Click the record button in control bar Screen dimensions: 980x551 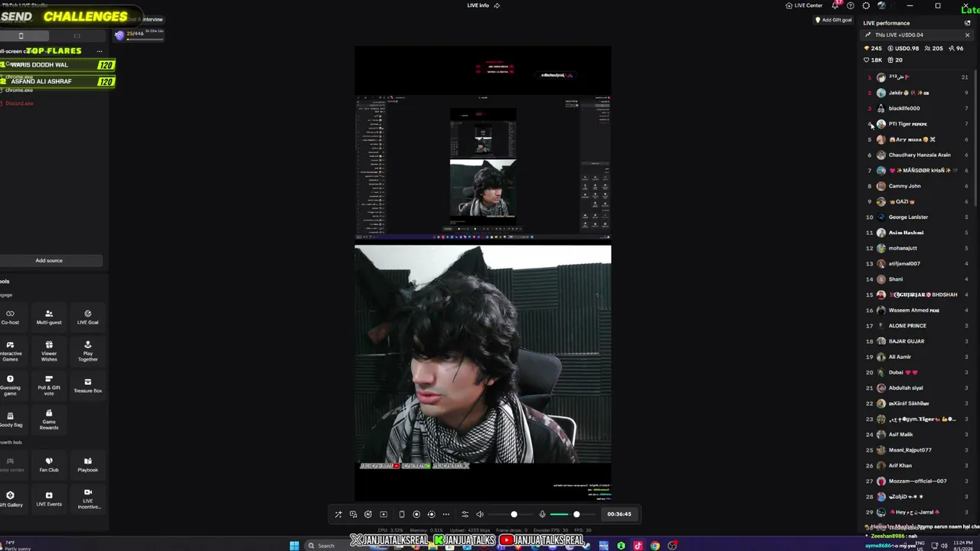[416, 514]
